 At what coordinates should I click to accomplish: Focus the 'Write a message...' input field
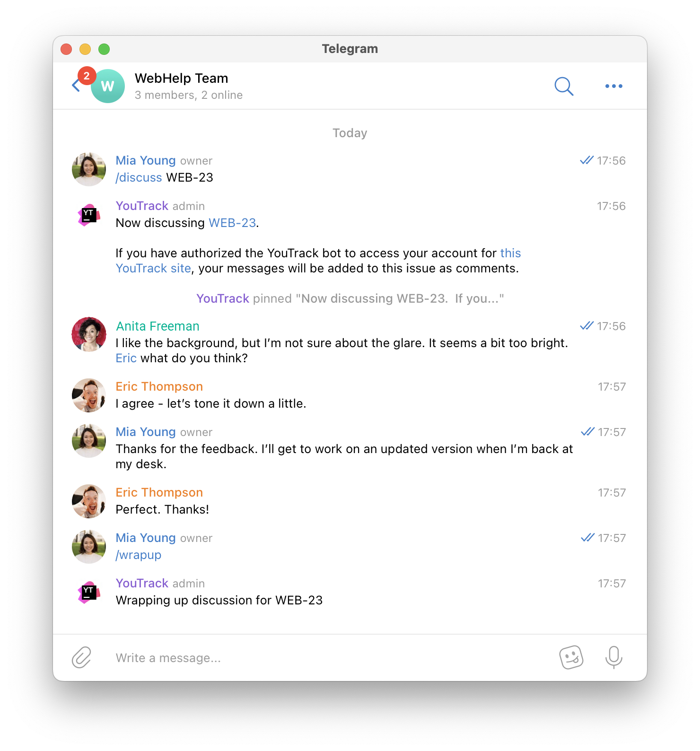click(x=331, y=658)
